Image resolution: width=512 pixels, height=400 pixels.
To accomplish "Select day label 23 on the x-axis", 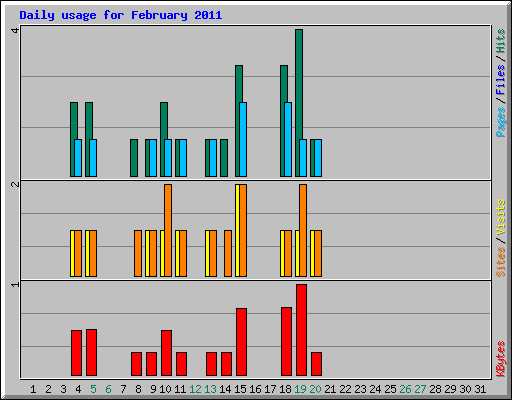I will pyautogui.click(x=360, y=389).
